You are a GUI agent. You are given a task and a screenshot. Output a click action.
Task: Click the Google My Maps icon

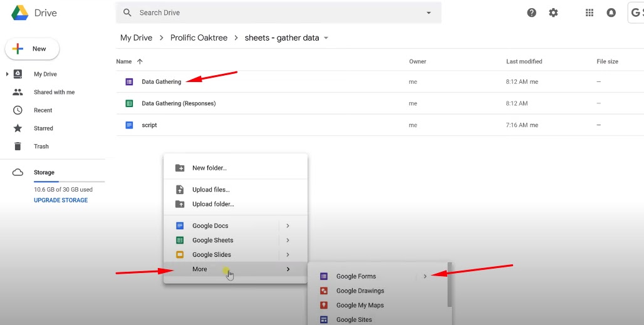click(324, 305)
